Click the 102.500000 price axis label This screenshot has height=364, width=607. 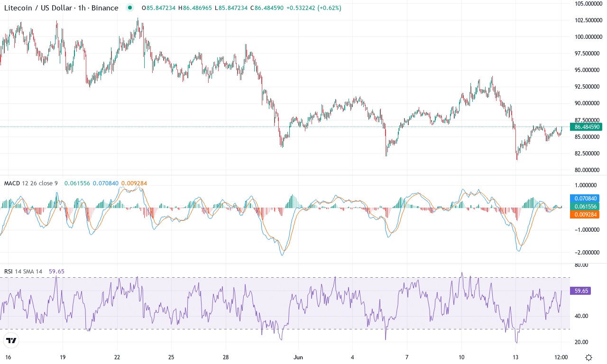(x=588, y=20)
